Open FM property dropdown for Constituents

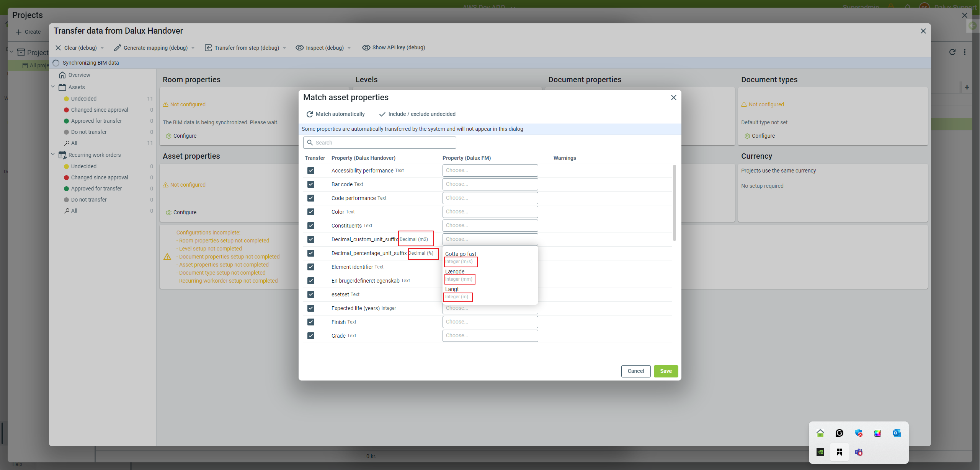[x=490, y=226]
